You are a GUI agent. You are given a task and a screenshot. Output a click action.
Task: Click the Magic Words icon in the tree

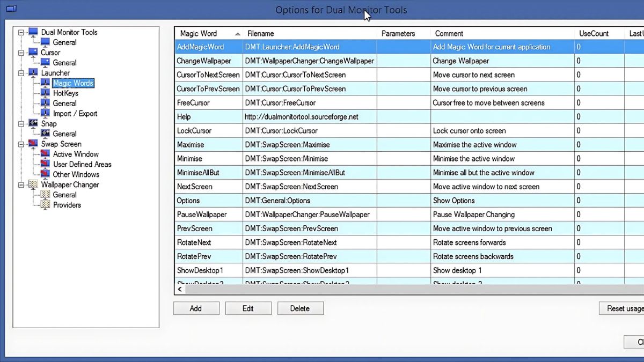pyautogui.click(x=45, y=83)
